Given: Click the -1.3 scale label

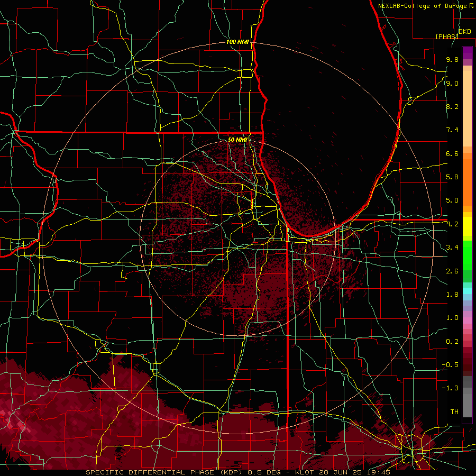Looking at the screenshot, I should (x=450, y=388).
